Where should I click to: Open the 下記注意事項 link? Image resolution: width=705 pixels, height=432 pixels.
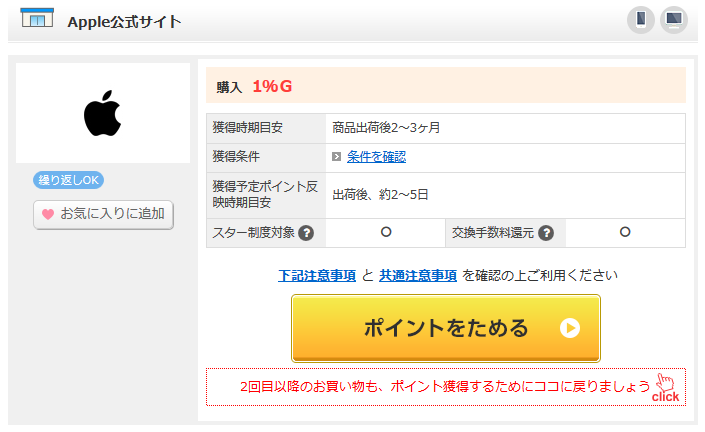click(317, 276)
